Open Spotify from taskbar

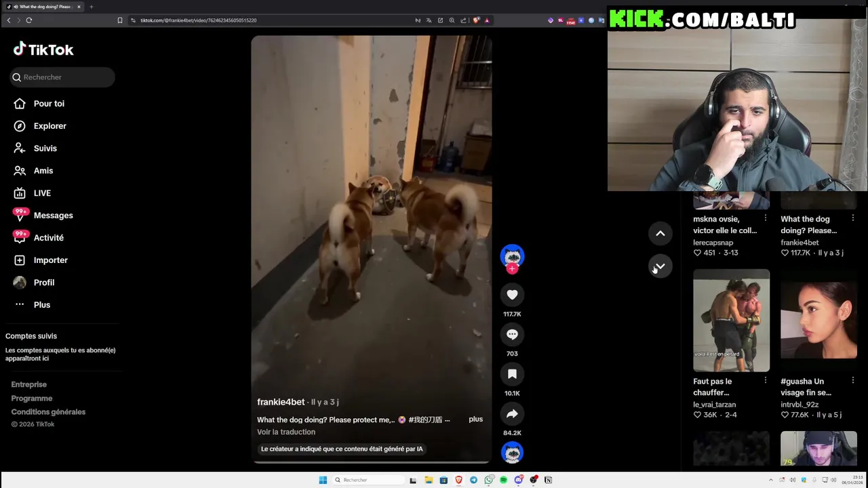point(503,480)
